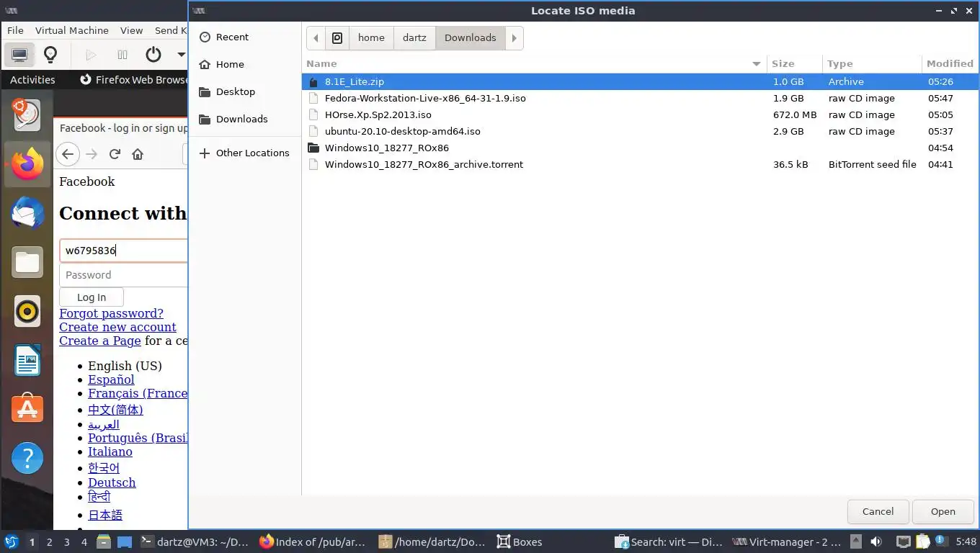Choose the Español language link
Viewport: 980px width, 553px height.
[111, 379]
